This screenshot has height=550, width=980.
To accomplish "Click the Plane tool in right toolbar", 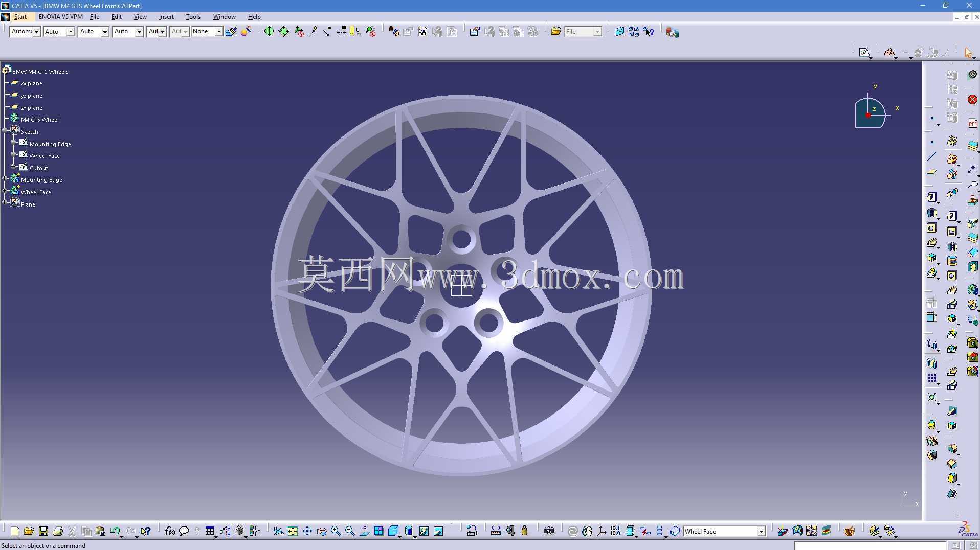I will click(x=932, y=172).
